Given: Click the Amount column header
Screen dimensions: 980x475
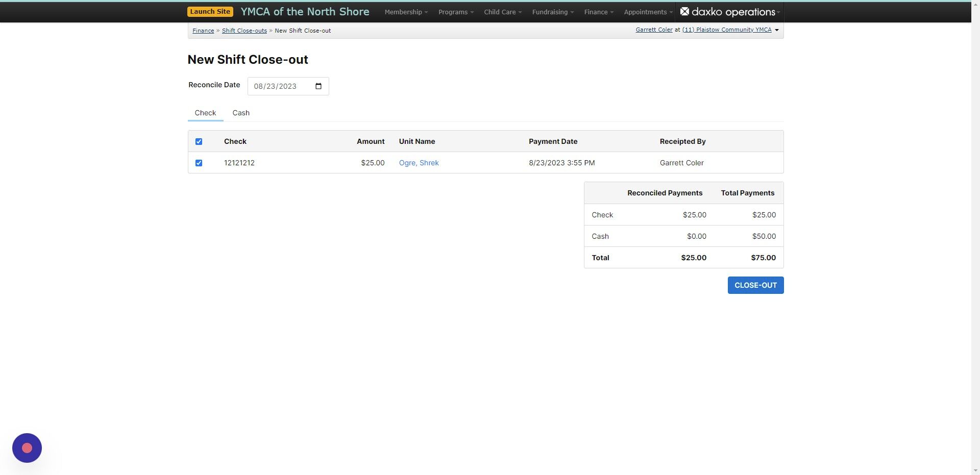Looking at the screenshot, I should pos(371,141).
